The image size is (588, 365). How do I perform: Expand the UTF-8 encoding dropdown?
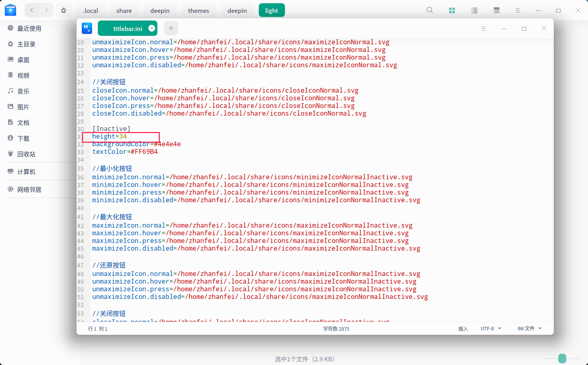coord(491,329)
